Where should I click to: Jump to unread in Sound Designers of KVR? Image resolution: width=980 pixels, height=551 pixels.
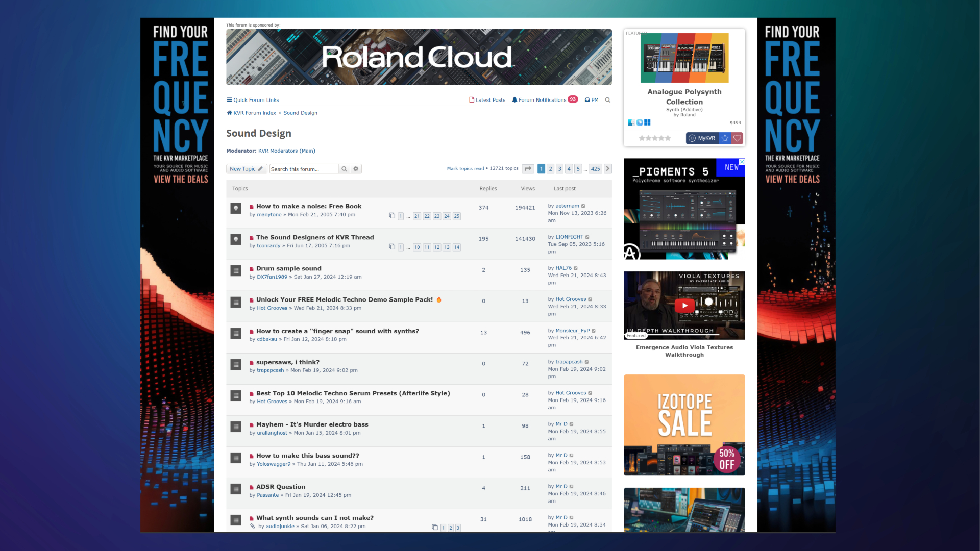pyautogui.click(x=252, y=238)
